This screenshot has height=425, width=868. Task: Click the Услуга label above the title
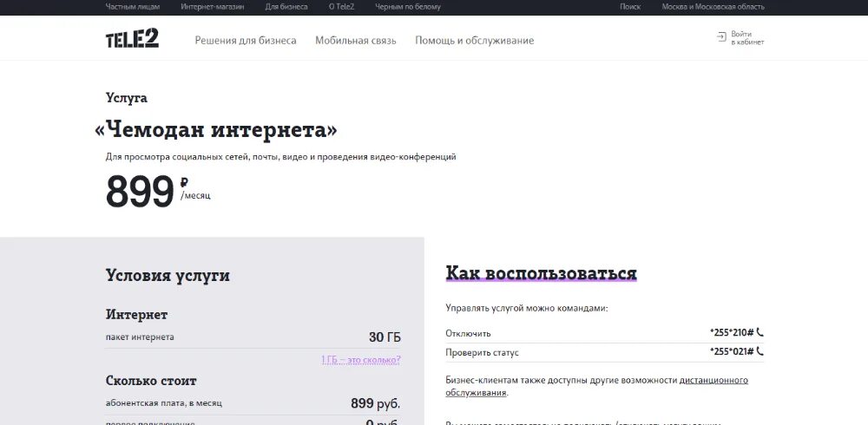tap(126, 98)
